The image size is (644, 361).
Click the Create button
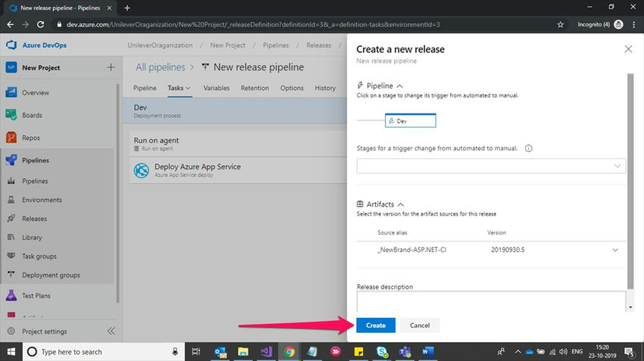pyautogui.click(x=375, y=325)
